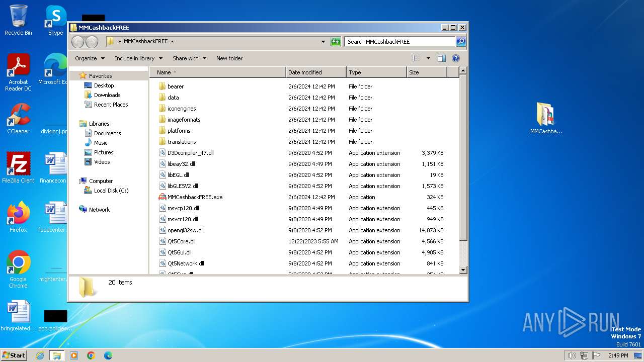644x362 pixels.
Task: Open Music library
Action: [x=101, y=143]
